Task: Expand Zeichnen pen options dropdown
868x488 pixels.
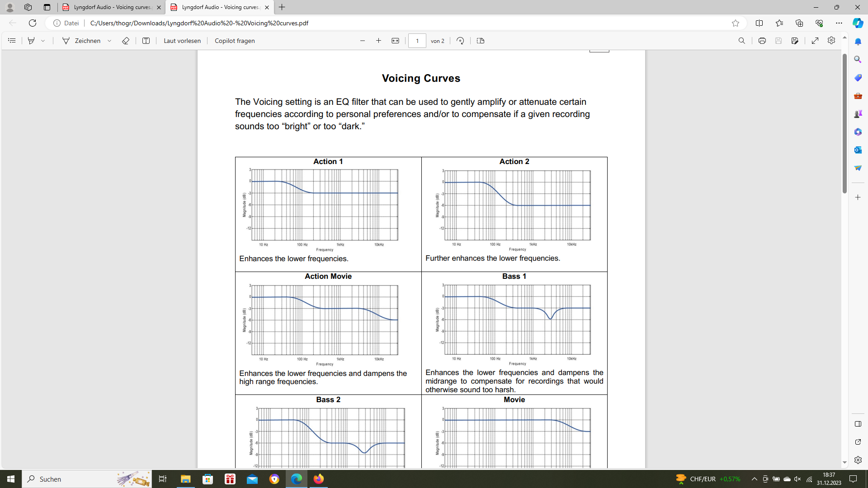Action: pos(109,41)
